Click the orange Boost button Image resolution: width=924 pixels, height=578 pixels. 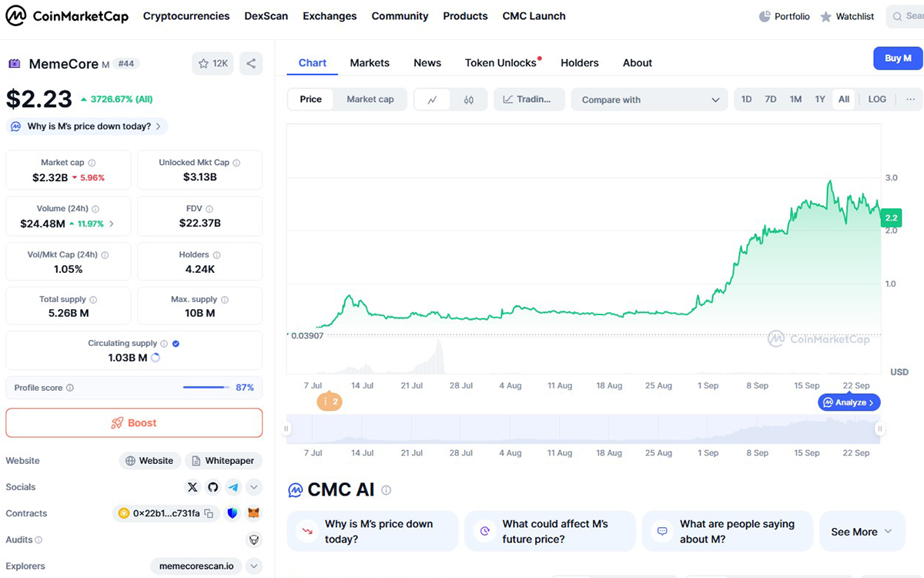[134, 423]
